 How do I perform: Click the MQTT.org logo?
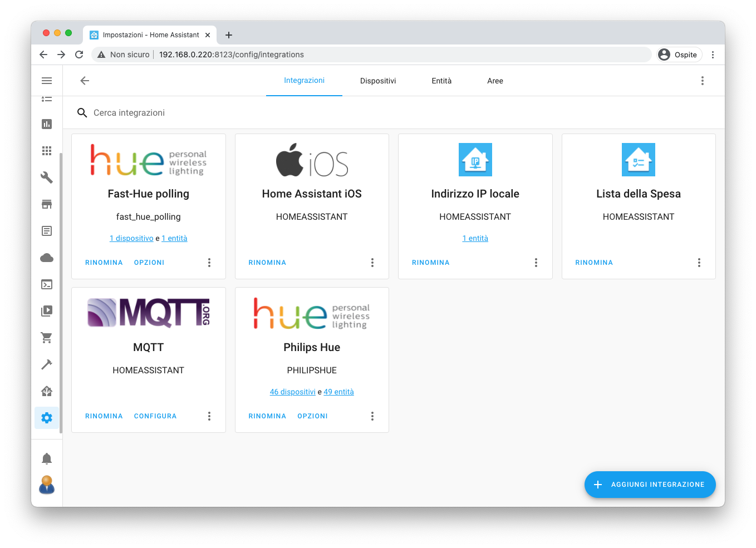click(x=149, y=313)
